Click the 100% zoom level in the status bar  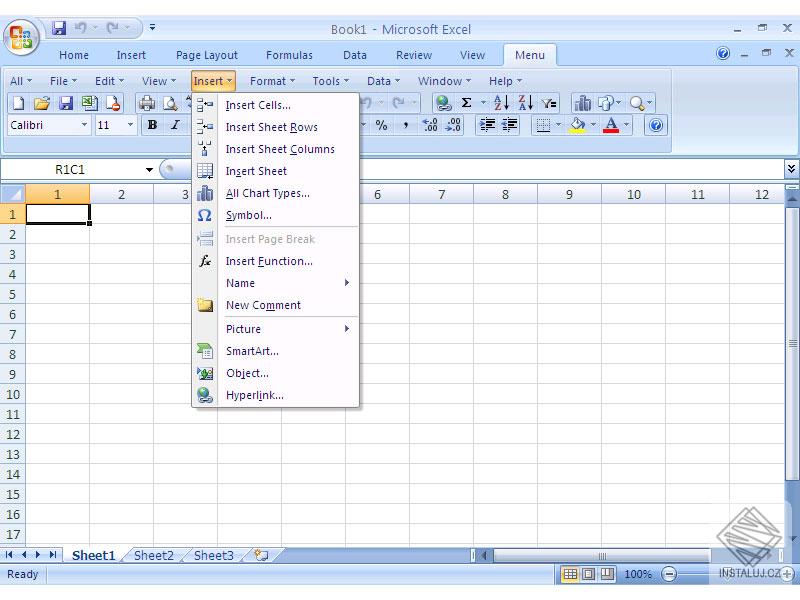(638, 574)
